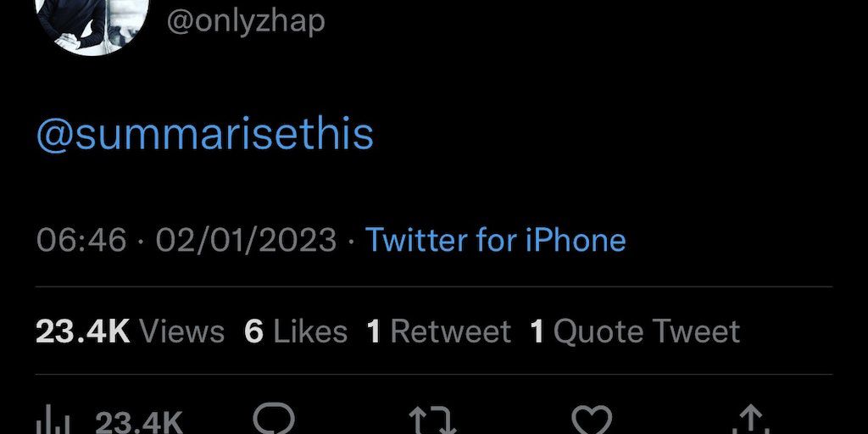
Task: Retweet using the arrows icon
Action: tap(433, 421)
